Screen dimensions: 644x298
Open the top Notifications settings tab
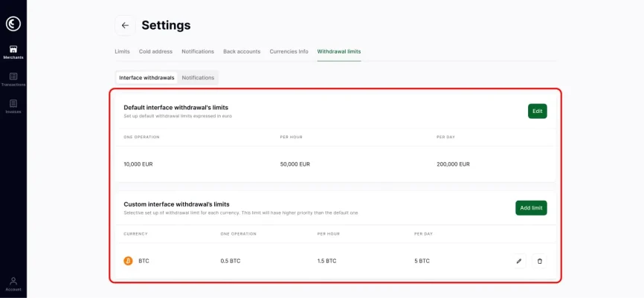(x=198, y=52)
